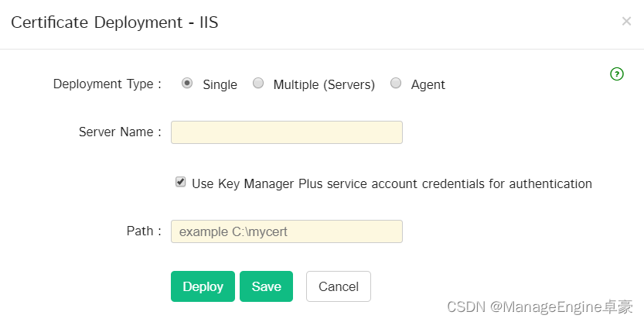Uncheck the Key Manager Plus service account checkbox

pyautogui.click(x=180, y=182)
